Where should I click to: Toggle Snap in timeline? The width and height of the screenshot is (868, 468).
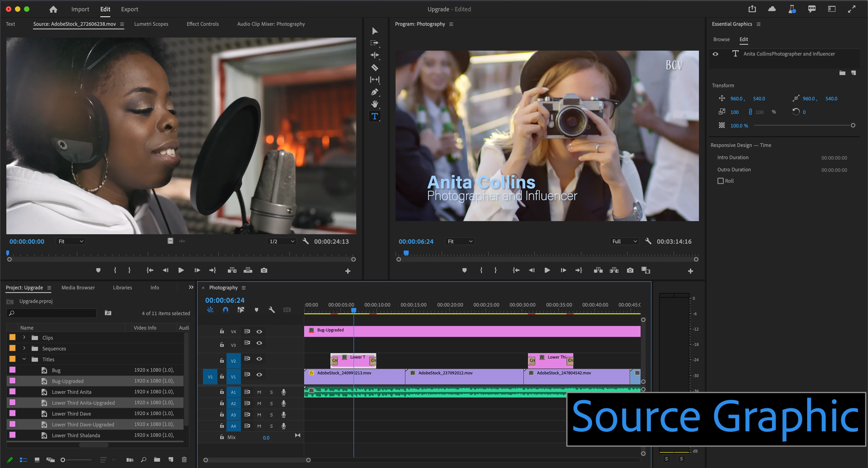[x=225, y=310]
